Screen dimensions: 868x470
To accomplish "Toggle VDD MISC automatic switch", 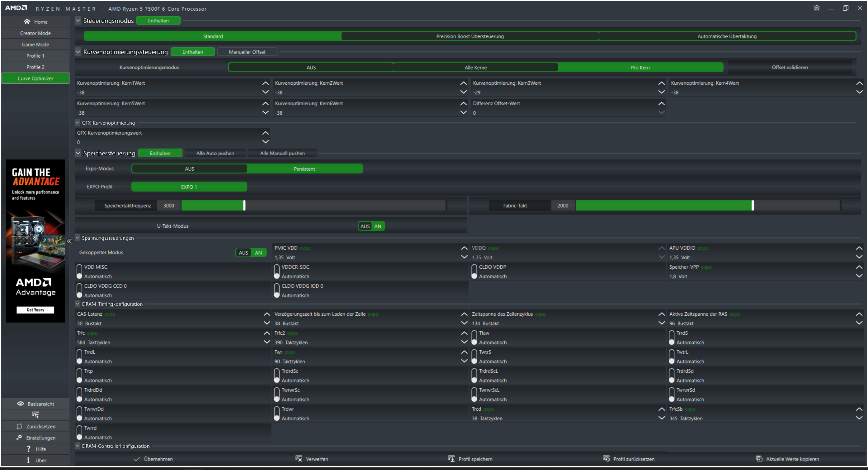I will (79, 271).
